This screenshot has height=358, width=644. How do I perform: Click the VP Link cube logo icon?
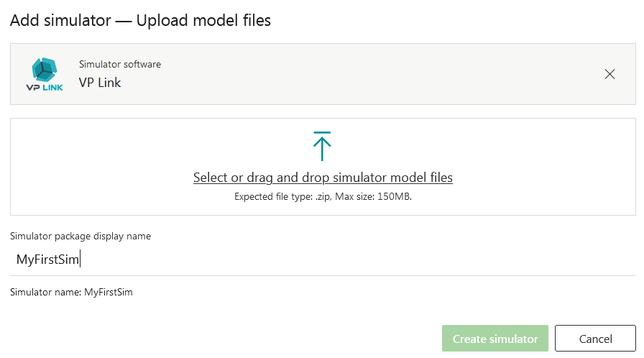45,70
